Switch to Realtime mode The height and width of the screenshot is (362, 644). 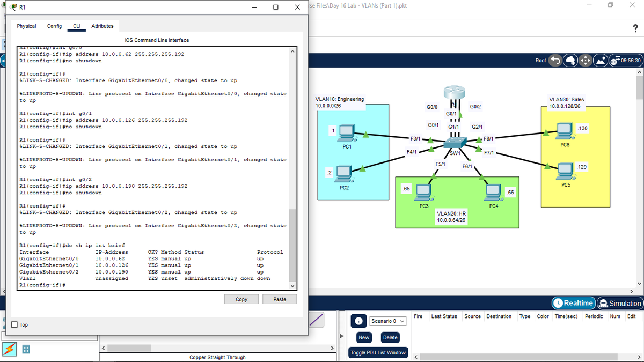click(x=573, y=303)
